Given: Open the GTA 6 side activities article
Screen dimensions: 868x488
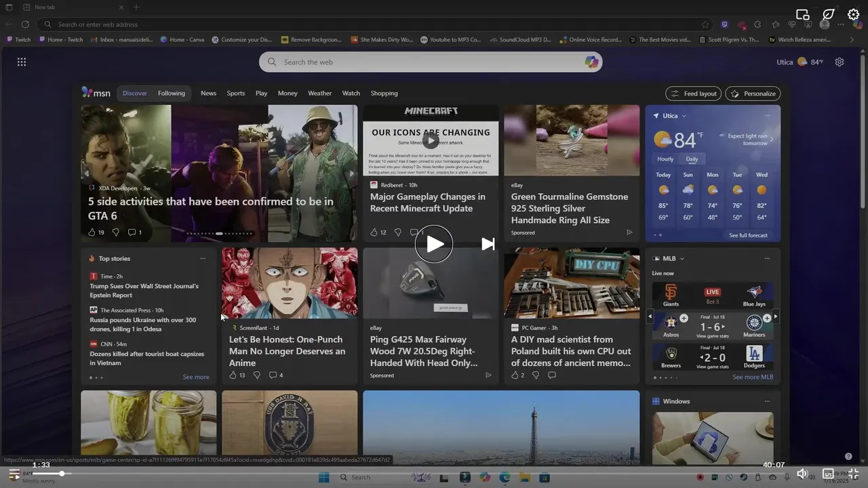Looking at the screenshot, I should [x=210, y=208].
